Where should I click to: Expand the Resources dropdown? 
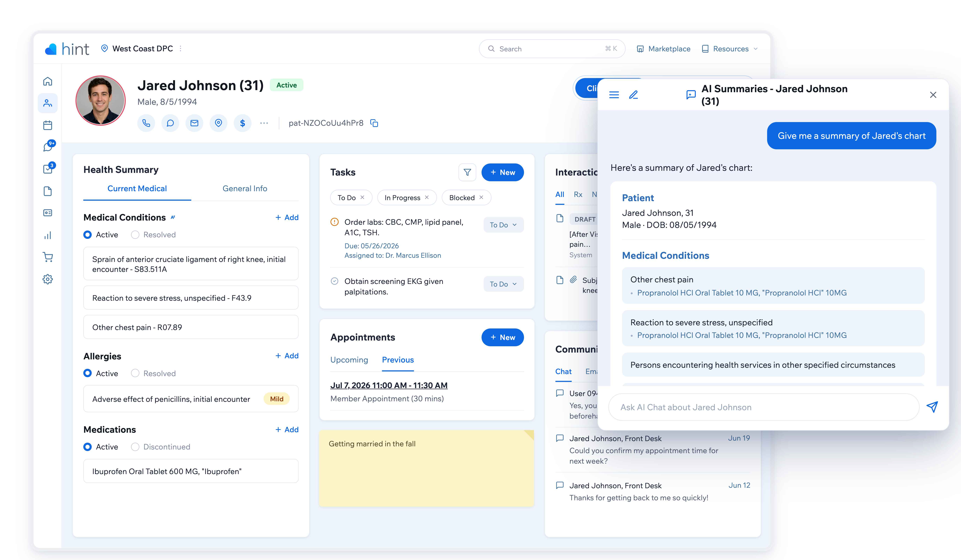point(730,49)
